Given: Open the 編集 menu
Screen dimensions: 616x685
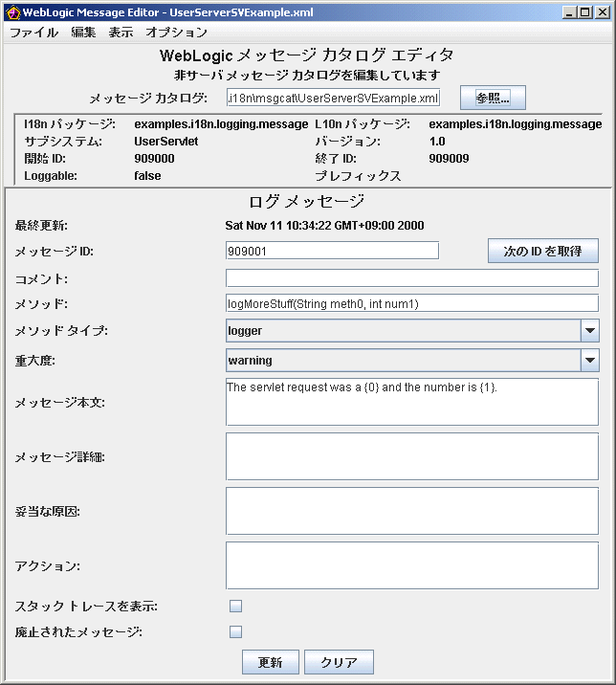Looking at the screenshot, I should [x=83, y=33].
